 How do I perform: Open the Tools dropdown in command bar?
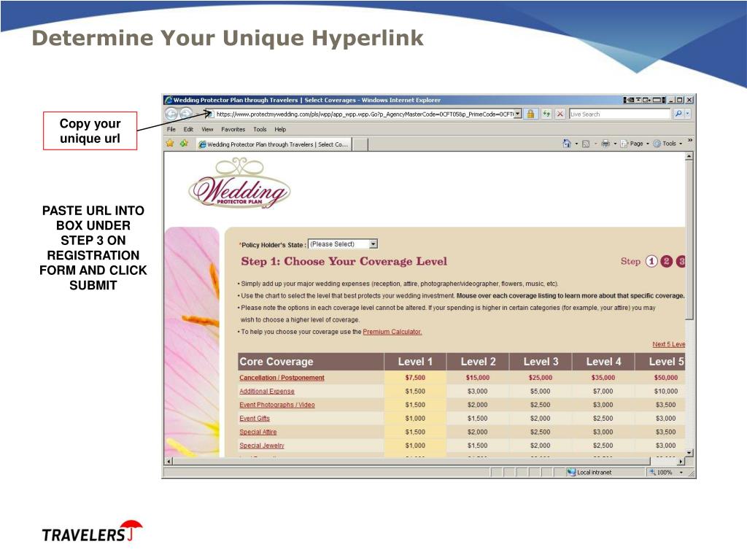pos(668,144)
